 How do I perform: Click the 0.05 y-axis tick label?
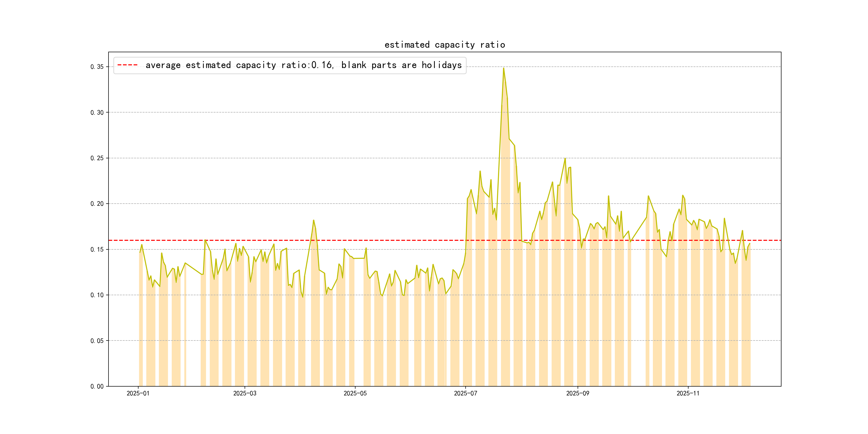tap(97, 341)
